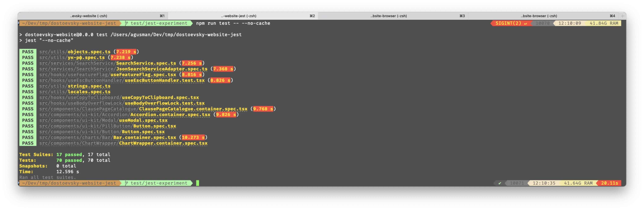Click the 9.826 s duration value
644x210 pixels.
pos(226,115)
